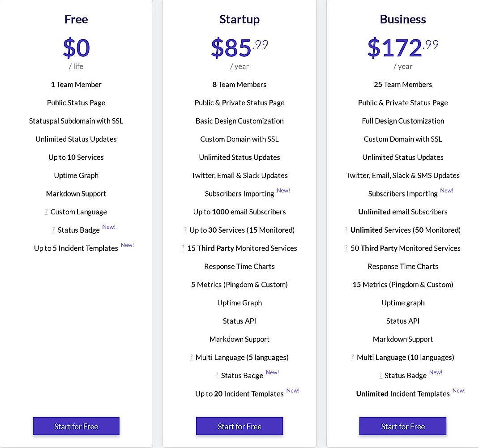Image resolution: width=479 pixels, height=448 pixels.
Task: Click the New! badge near Unlimited Incident Templates
Action: tap(458, 390)
